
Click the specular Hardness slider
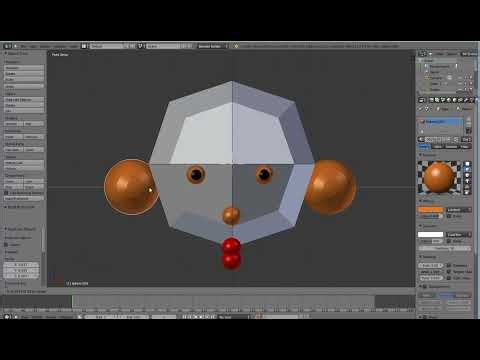point(444,249)
